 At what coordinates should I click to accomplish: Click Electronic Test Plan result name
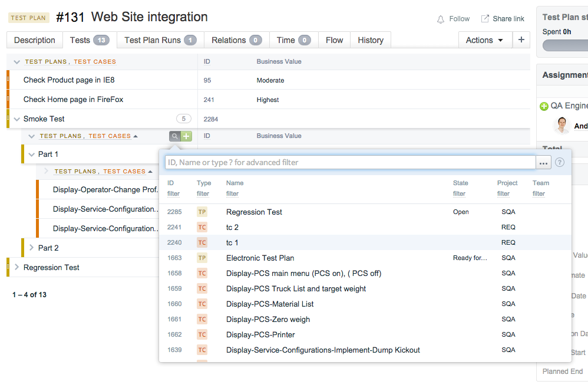pyautogui.click(x=260, y=258)
